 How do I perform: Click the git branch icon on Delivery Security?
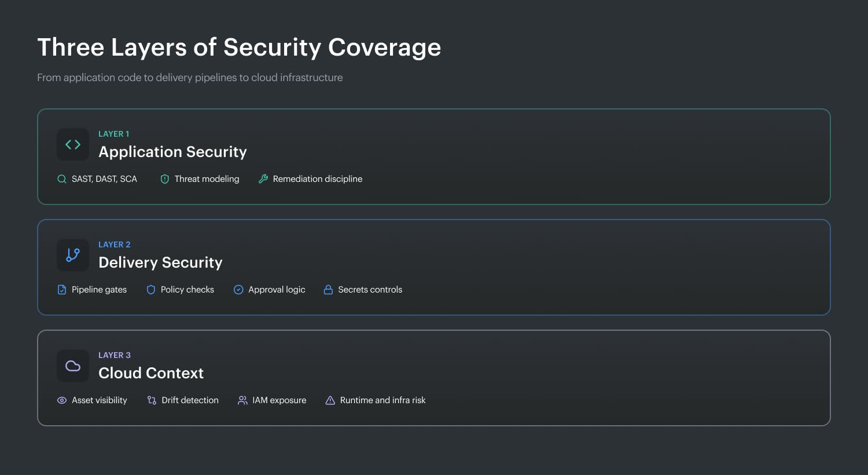click(73, 255)
